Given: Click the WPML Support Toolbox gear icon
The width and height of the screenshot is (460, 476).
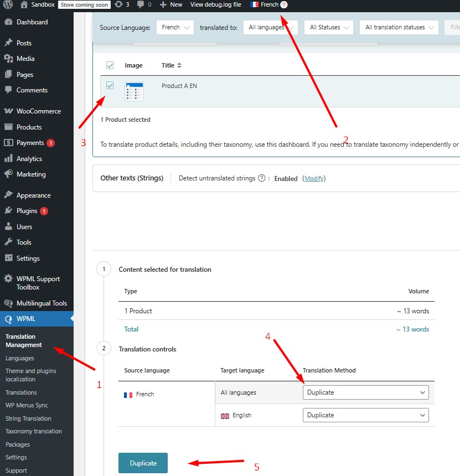Looking at the screenshot, I should click(8, 278).
